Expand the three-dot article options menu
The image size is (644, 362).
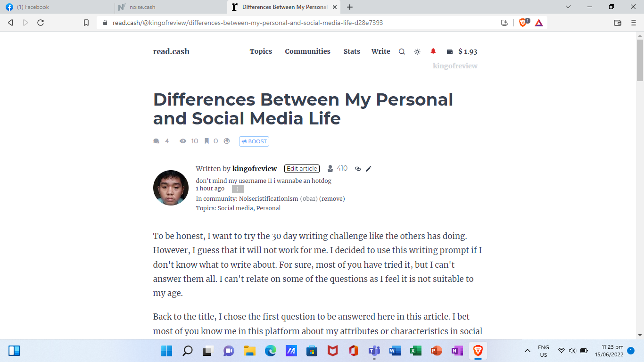[x=238, y=189]
